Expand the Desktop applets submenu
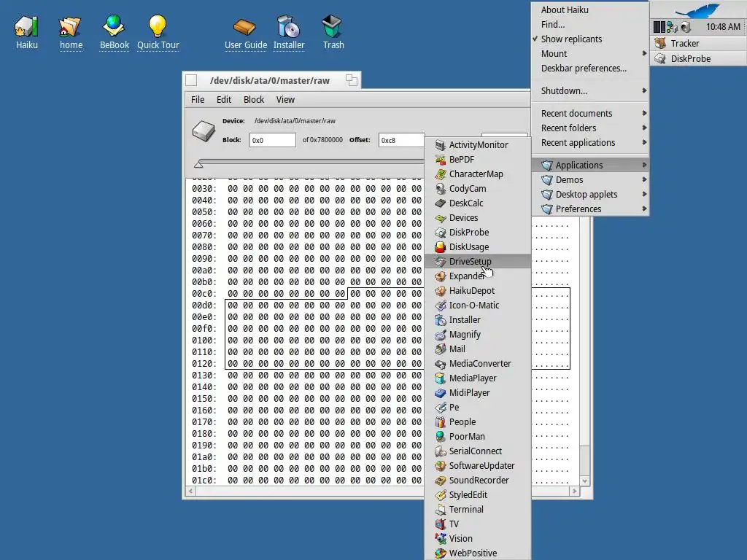The image size is (747, 560). pyautogui.click(x=590, y=194)
